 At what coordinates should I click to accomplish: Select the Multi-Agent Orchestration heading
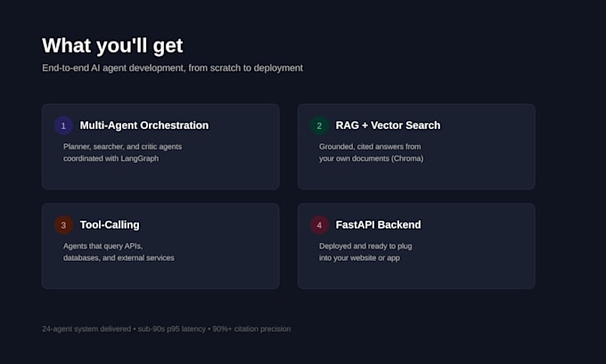click(x=144, y=125)
